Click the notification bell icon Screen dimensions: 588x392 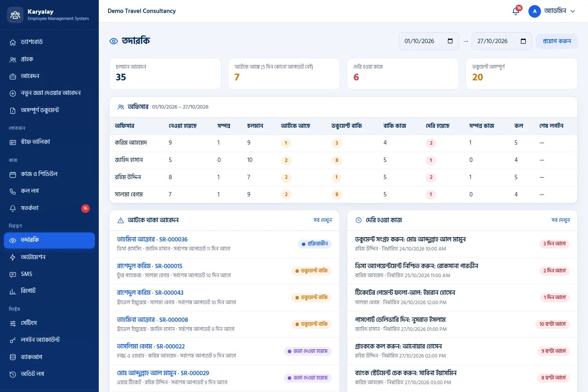click(516, 11)
